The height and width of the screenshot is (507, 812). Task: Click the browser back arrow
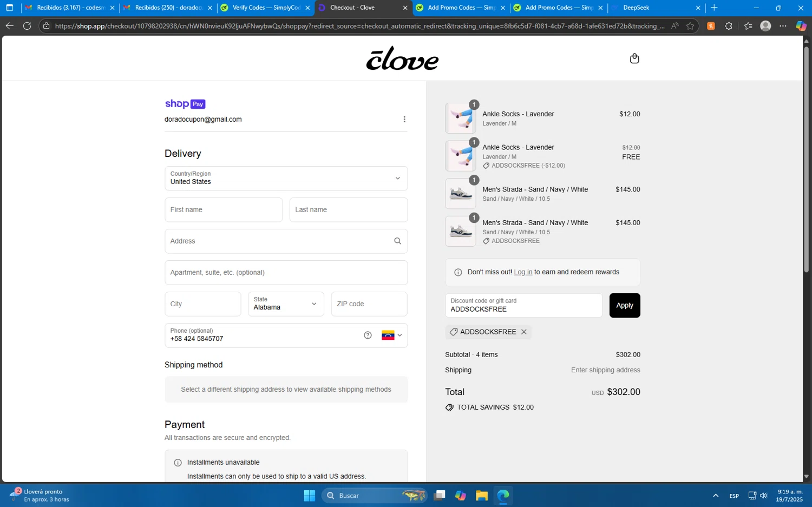tap(10, 26)
